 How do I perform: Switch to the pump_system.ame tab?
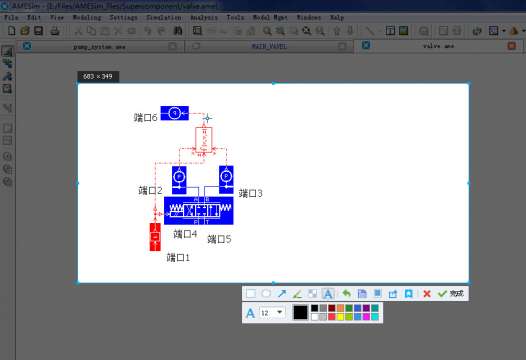click(x=99, y=47)
